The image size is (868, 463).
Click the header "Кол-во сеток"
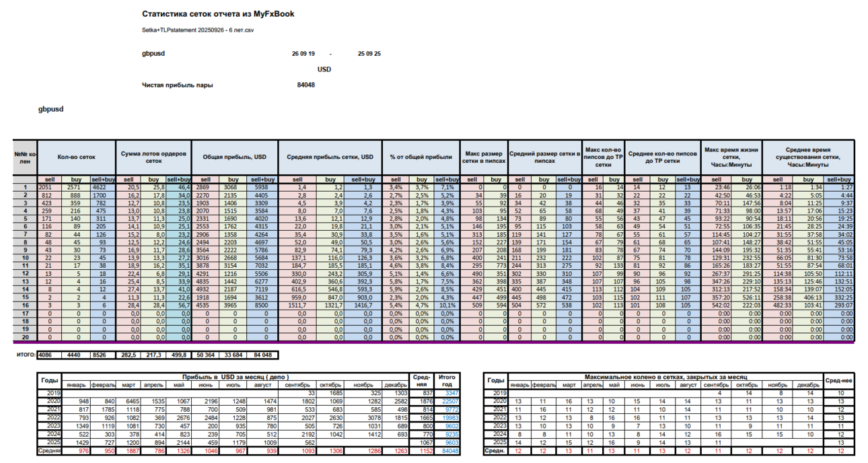click(x=77, y=157)
